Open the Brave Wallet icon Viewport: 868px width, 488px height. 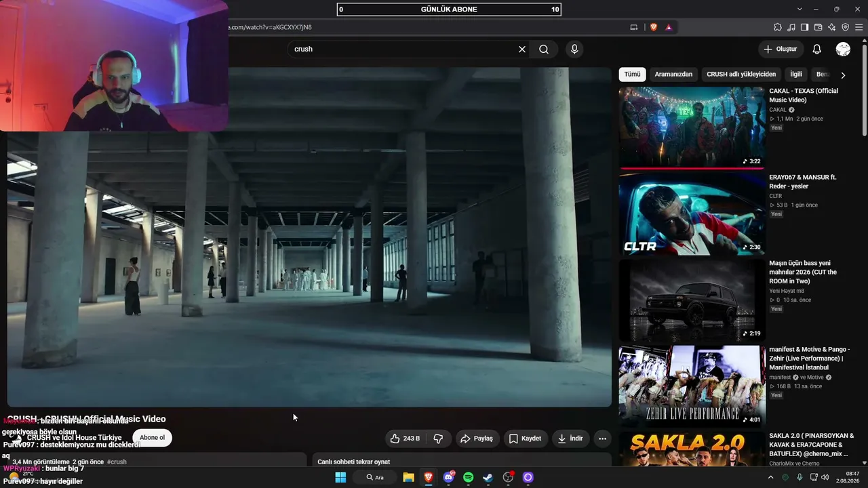coord(818,27)
